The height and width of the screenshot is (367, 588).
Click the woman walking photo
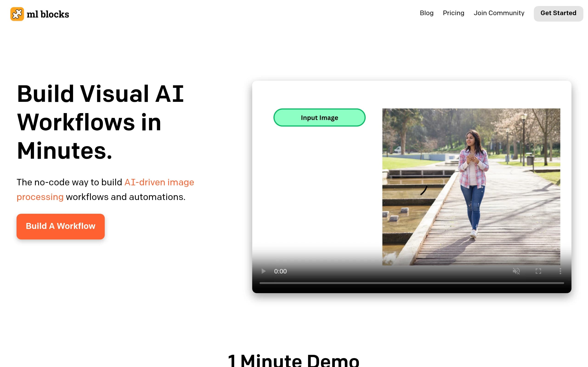pos(471,187)
